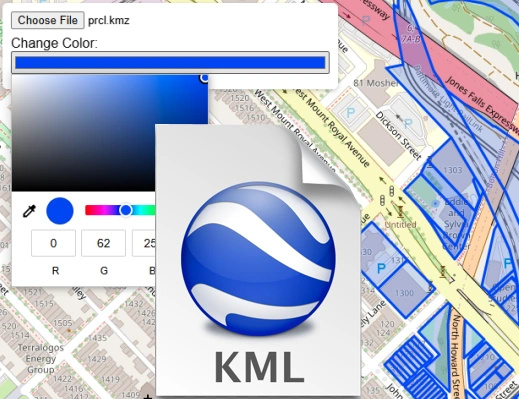The image size is (519, 399).
Task: Click the Choose File button
Action: pos(48,20)
